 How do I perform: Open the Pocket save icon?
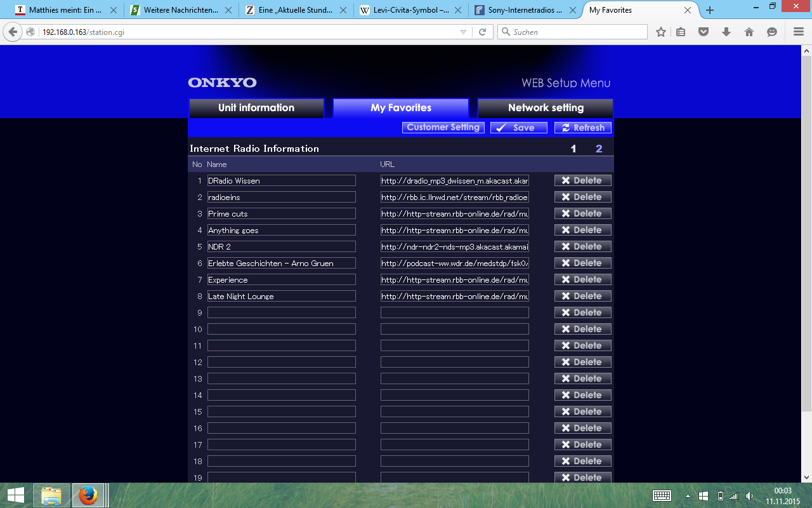pyautogui.click(x=704, y=32)
